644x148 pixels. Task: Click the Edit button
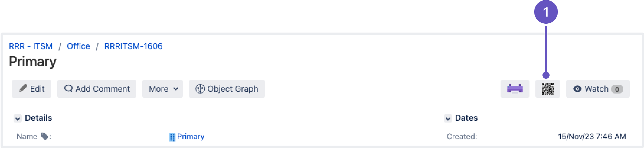click(x=32, y=89)
